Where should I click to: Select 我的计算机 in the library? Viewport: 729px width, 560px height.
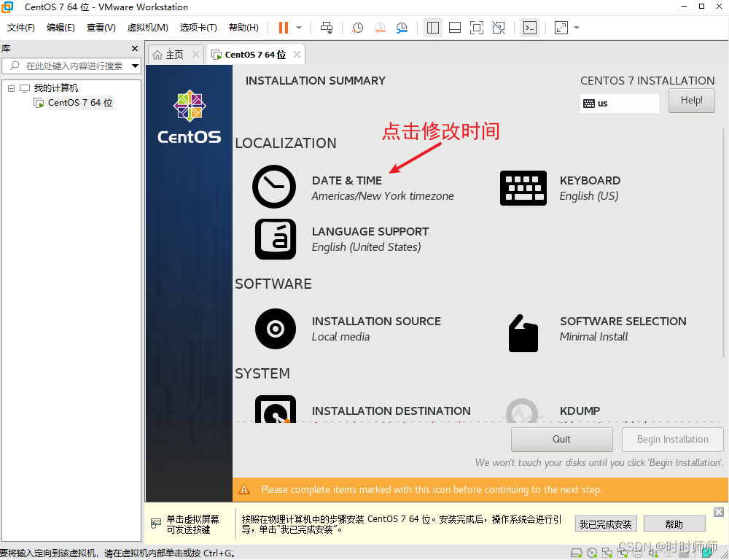56,88
